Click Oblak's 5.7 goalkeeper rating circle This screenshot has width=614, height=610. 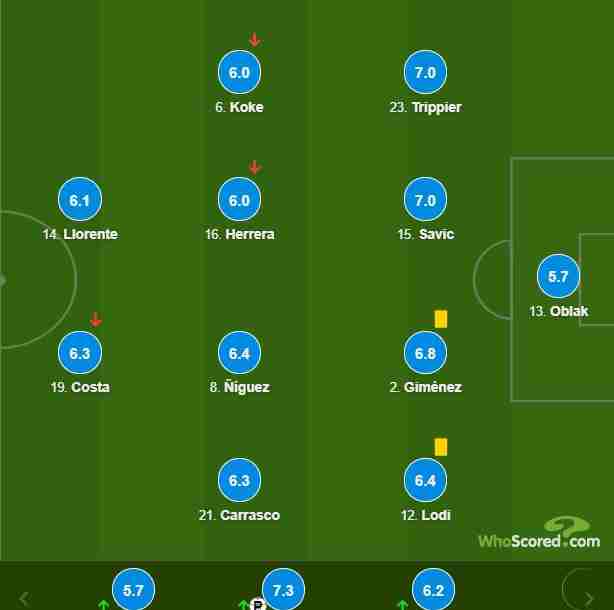pos(558,276)
